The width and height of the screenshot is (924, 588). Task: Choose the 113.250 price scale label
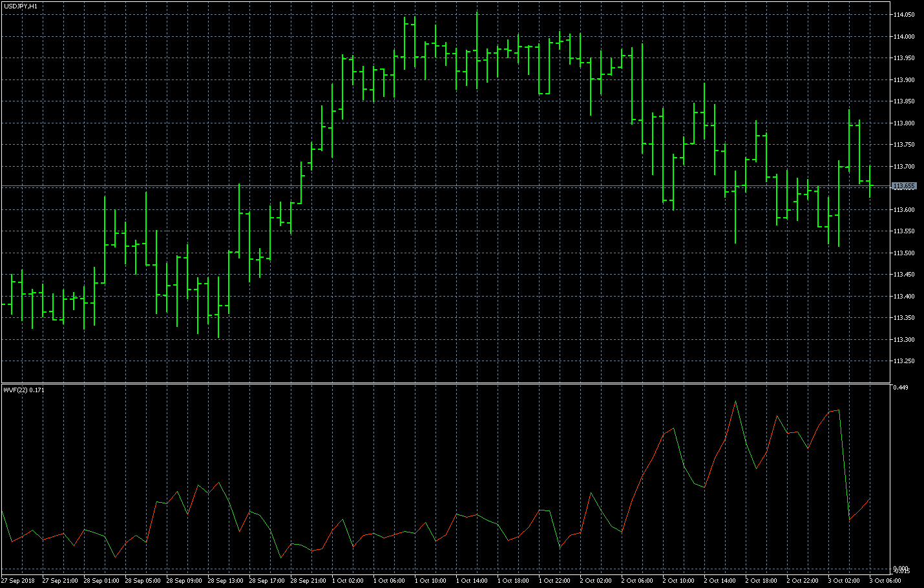pyautogui.click(x=904, y=361)
